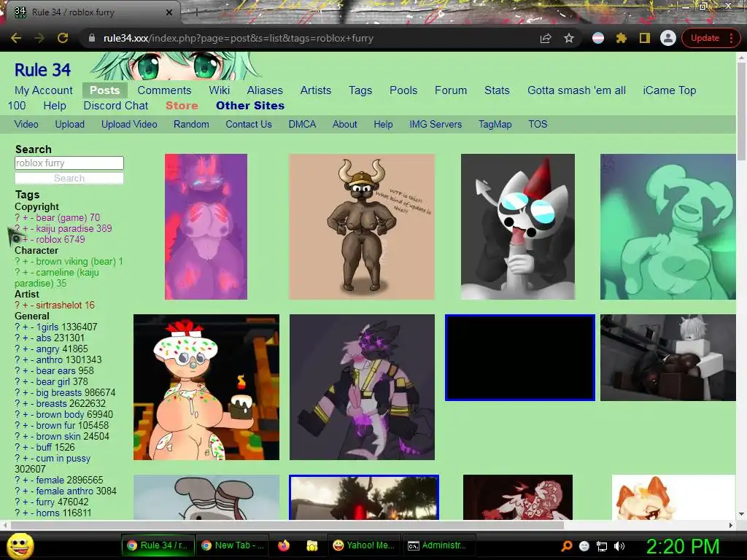Image resolution: width=747 pixels, height=560 pixels.
Task: Open the horns tag link
Action: pos(48,513)
